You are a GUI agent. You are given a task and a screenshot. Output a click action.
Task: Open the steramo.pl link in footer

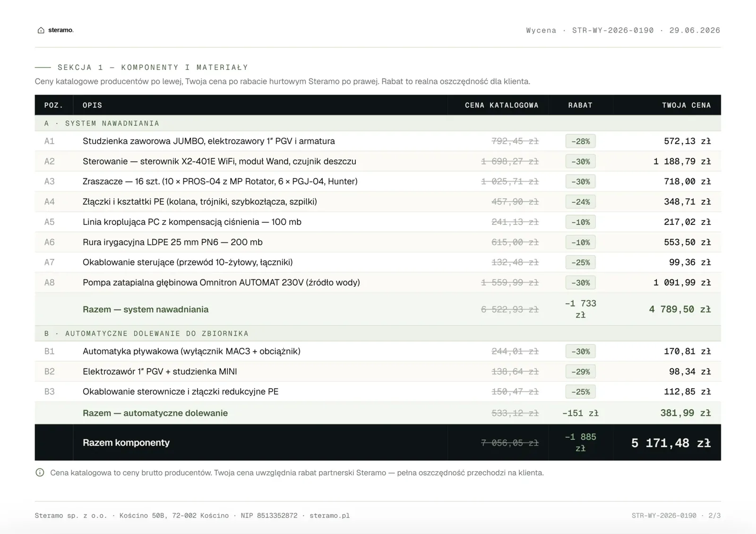tap(329, 516)
